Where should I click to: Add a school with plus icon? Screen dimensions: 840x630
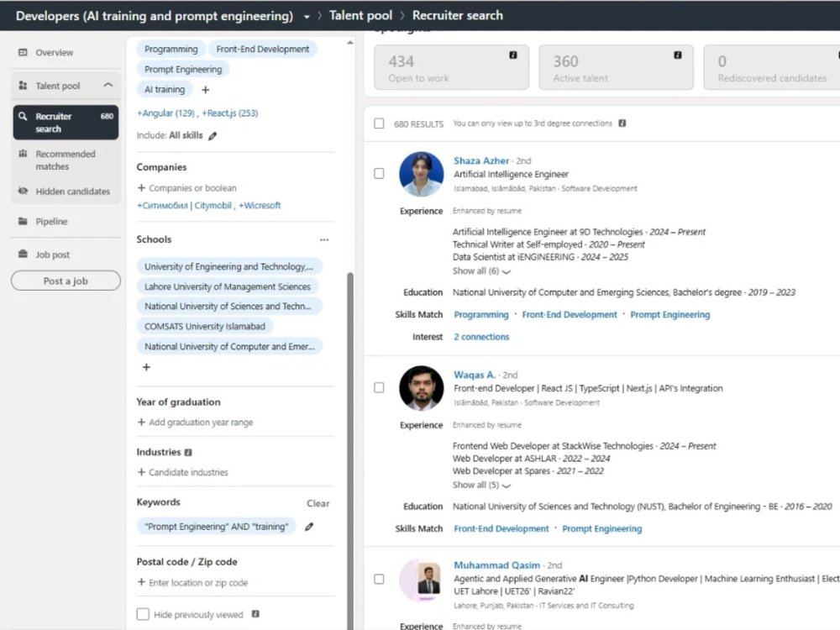(146, 367)
